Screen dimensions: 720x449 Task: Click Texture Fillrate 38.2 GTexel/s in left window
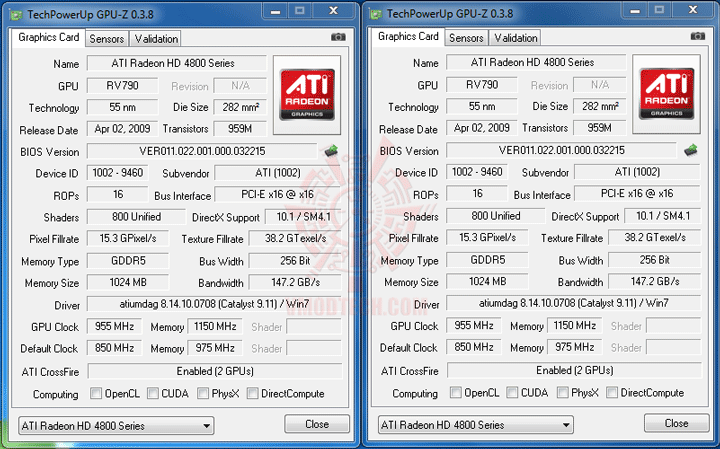point(295,238)
